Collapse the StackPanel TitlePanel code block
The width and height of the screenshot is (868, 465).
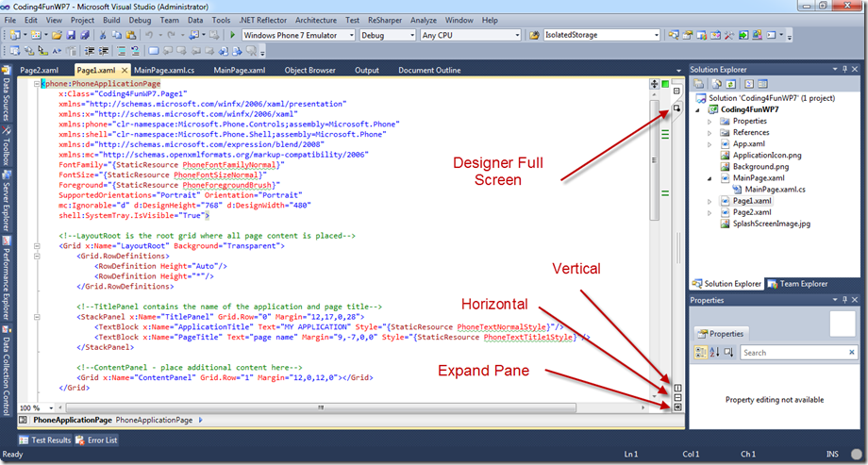pos(37,317)
